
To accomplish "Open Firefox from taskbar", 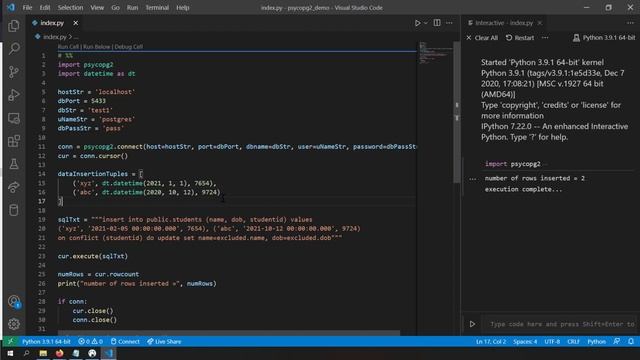I will (59, 353).
